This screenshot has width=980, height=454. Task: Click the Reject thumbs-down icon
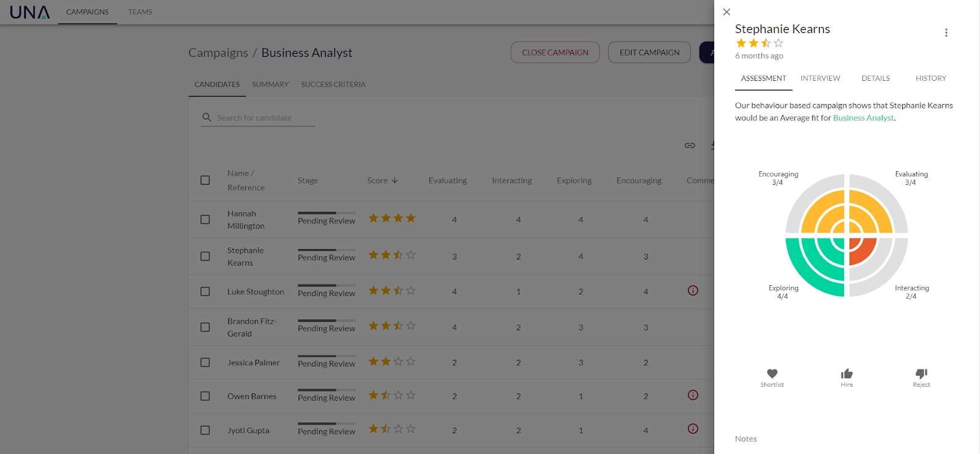pyautogui.click(x=921, y=373)
